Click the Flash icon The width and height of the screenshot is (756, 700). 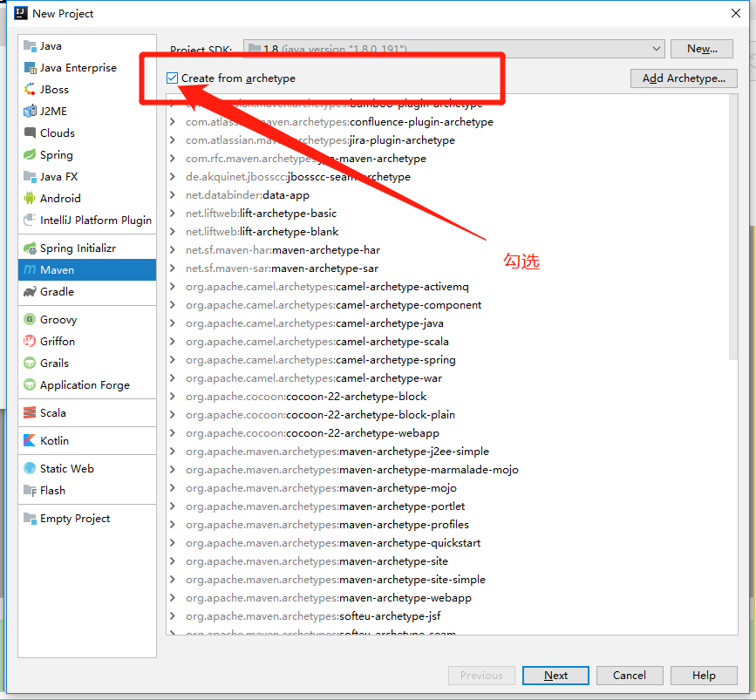30,491
